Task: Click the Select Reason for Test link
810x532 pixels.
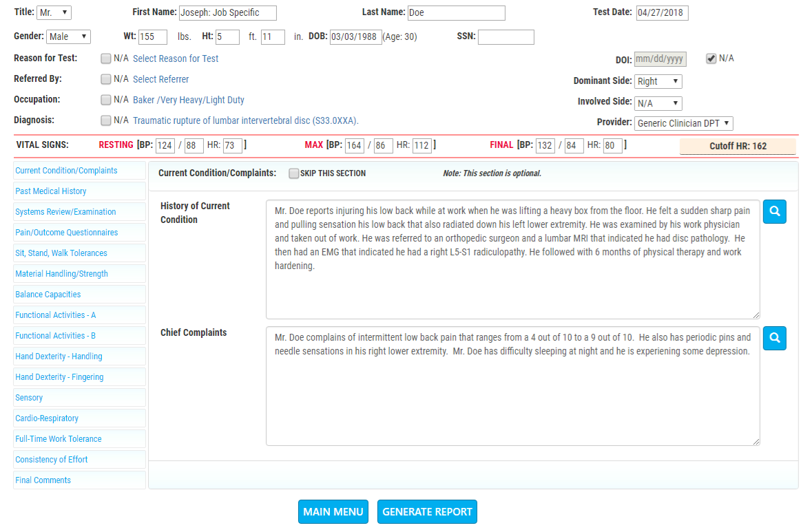Action: click(176, 58)
